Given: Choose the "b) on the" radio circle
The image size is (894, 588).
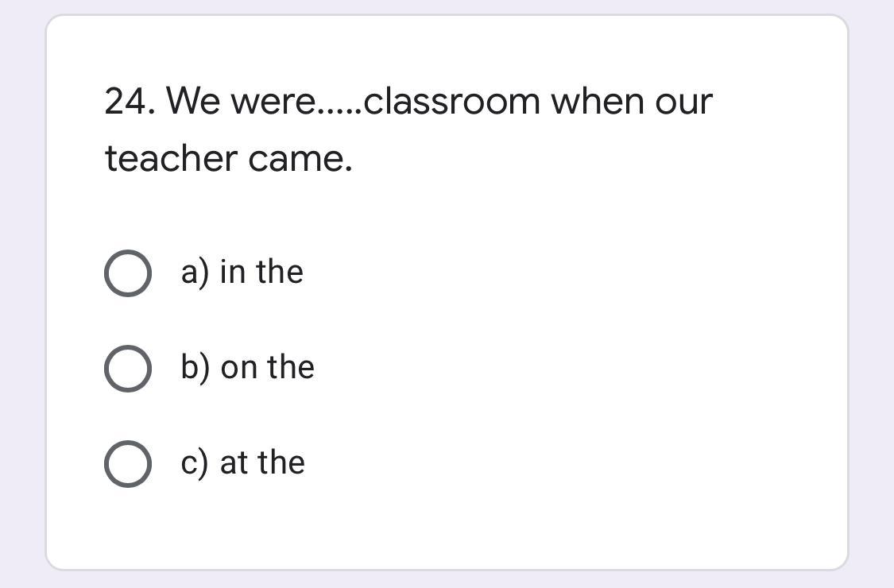Looking at the screenshot, I should [127, 368].
